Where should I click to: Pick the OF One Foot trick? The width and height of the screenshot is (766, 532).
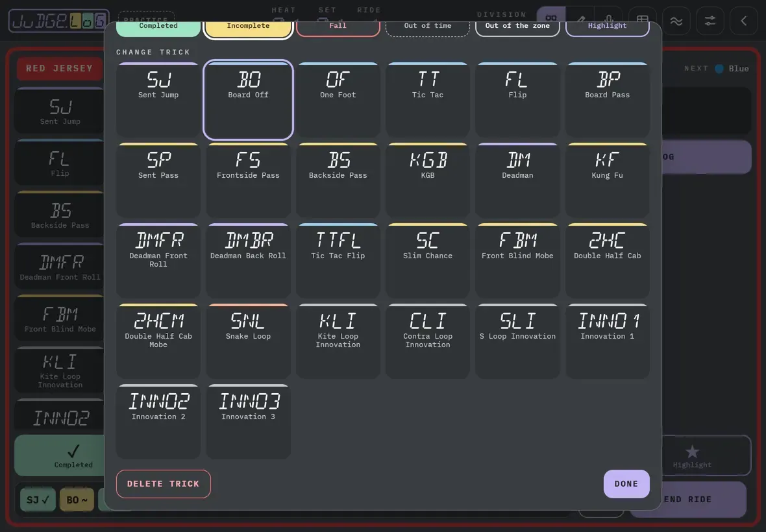coord(338,99)
